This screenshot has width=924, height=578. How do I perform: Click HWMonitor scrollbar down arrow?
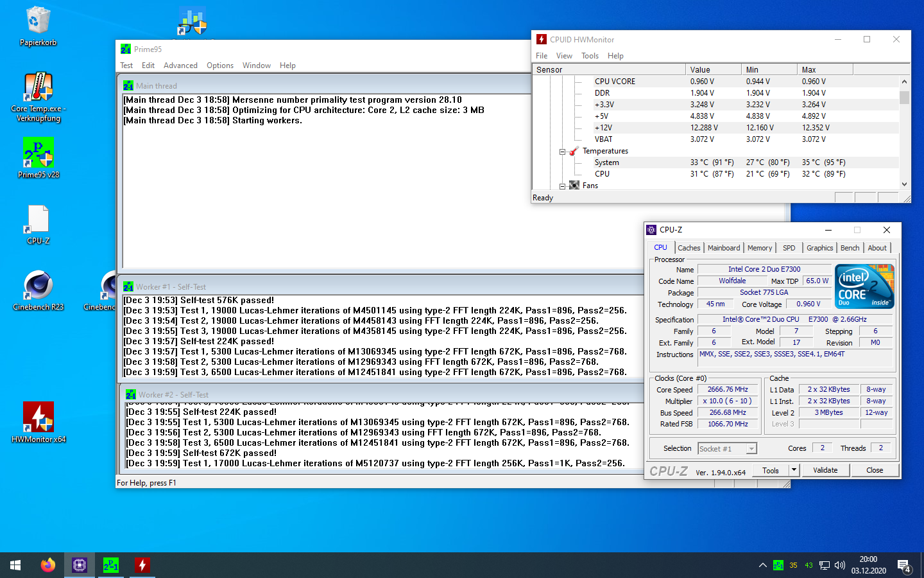(x=904, y=184)
